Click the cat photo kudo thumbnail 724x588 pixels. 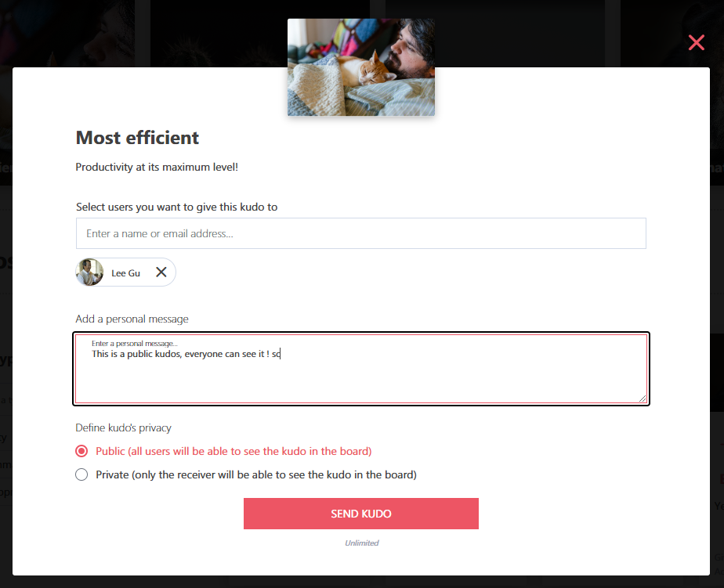coord(361,67)
